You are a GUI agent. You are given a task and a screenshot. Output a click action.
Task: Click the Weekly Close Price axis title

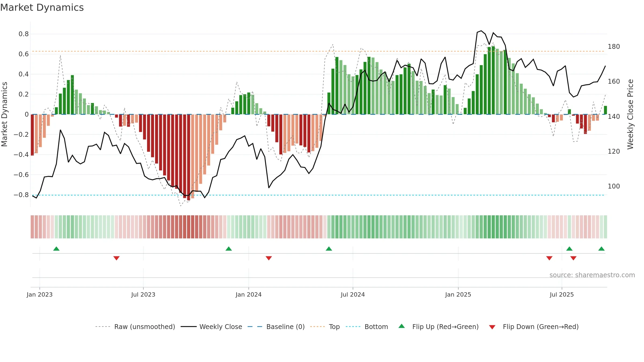[x=630, y=114]
